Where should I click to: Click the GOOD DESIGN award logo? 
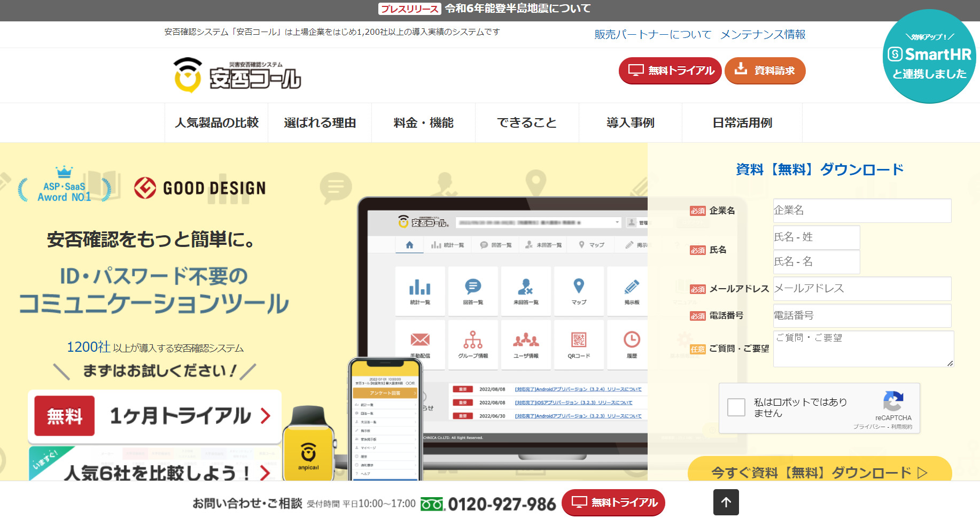[x=199, y=188]
